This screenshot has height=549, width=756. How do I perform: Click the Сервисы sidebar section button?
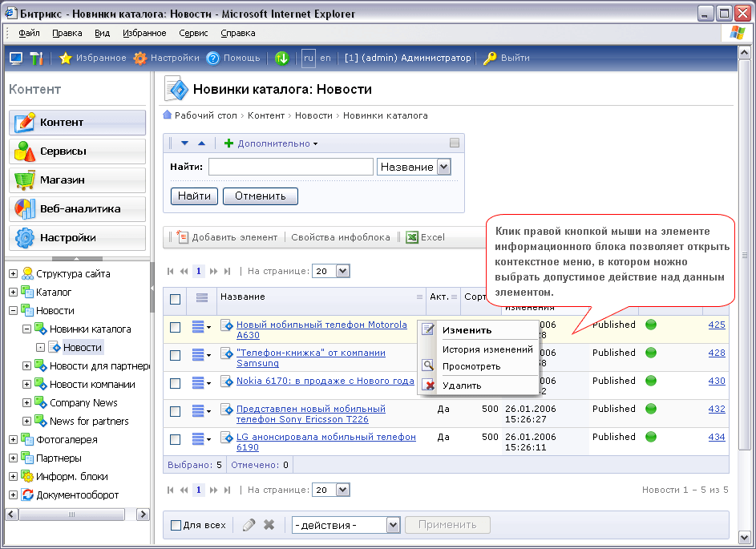(x=77, y=151)
